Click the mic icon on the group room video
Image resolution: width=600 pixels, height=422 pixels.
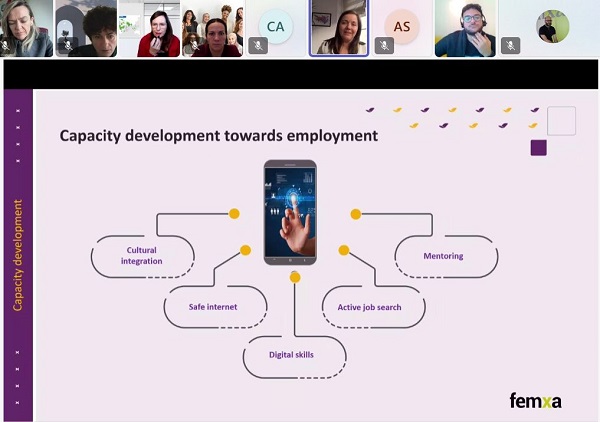tap(195, 45)
